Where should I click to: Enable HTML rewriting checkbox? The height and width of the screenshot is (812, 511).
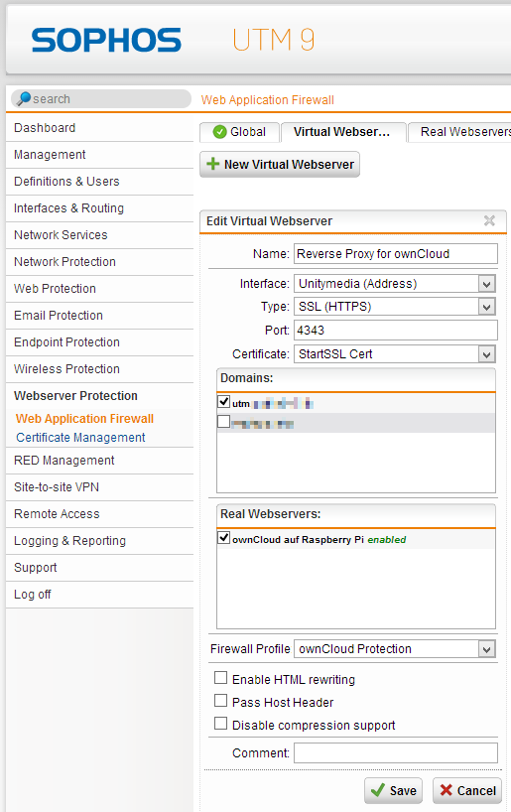coord(220,677)
